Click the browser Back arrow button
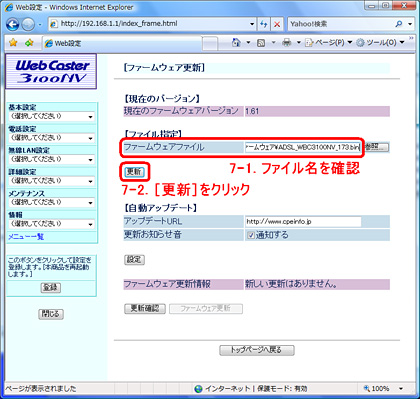Viewport: 420px width, 399px height. 13,24
